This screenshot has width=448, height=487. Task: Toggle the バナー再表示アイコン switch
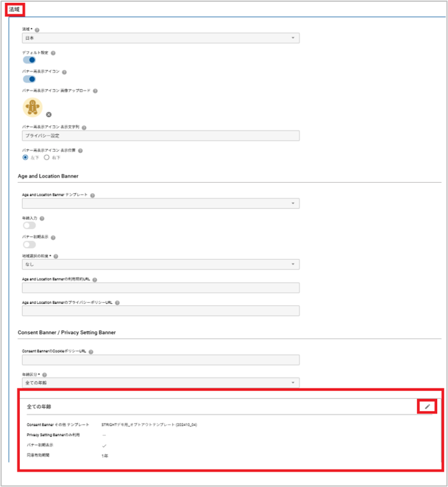coord(29,79)
